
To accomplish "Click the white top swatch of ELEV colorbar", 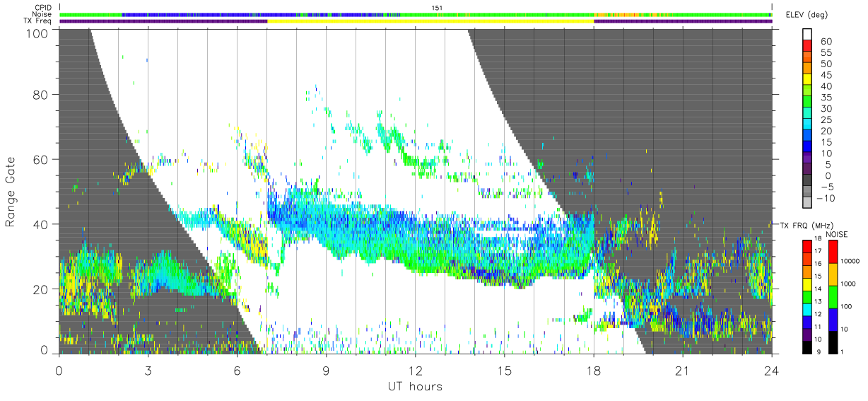I will click(x=807, y=34).
